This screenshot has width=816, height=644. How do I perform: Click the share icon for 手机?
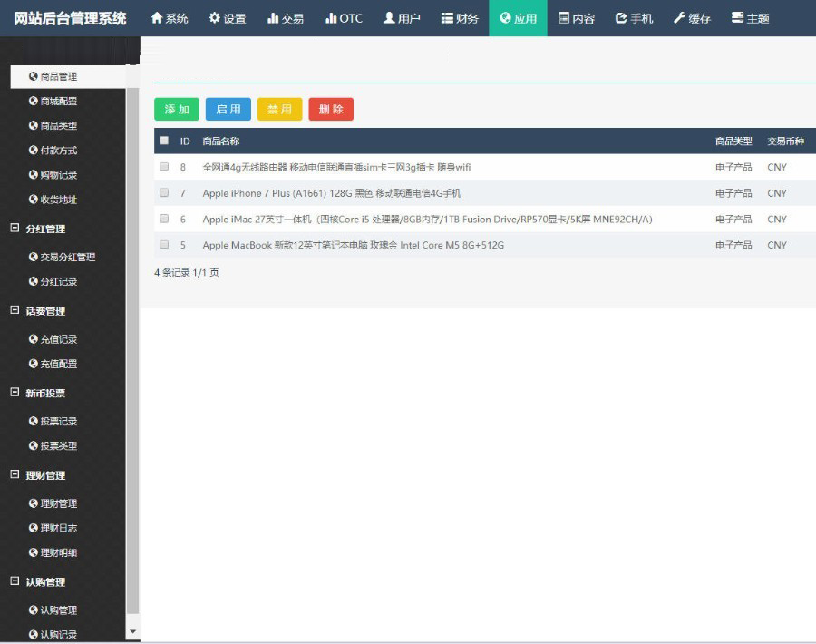tap(621, 18)
